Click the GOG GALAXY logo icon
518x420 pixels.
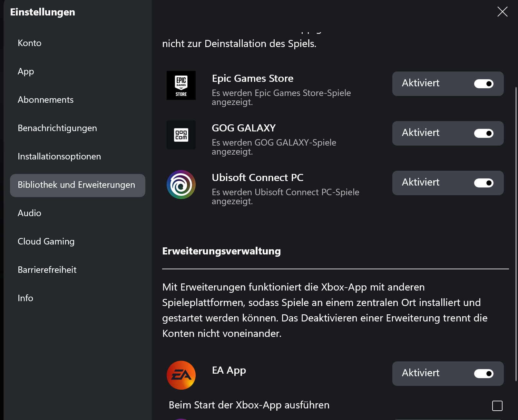pyautogui.click(x=181, y=135)
